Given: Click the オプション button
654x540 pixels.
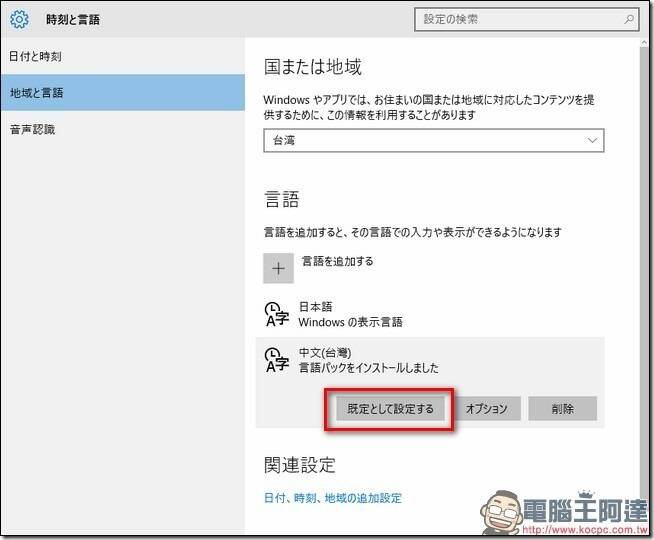Looking at the screenshot, I should pos(487,409).
